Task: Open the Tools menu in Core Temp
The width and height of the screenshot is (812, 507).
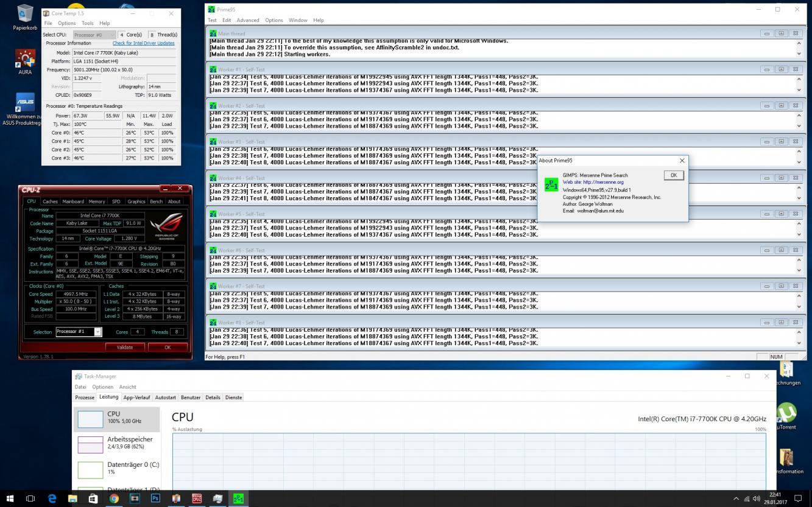Action: pos(88,23)
